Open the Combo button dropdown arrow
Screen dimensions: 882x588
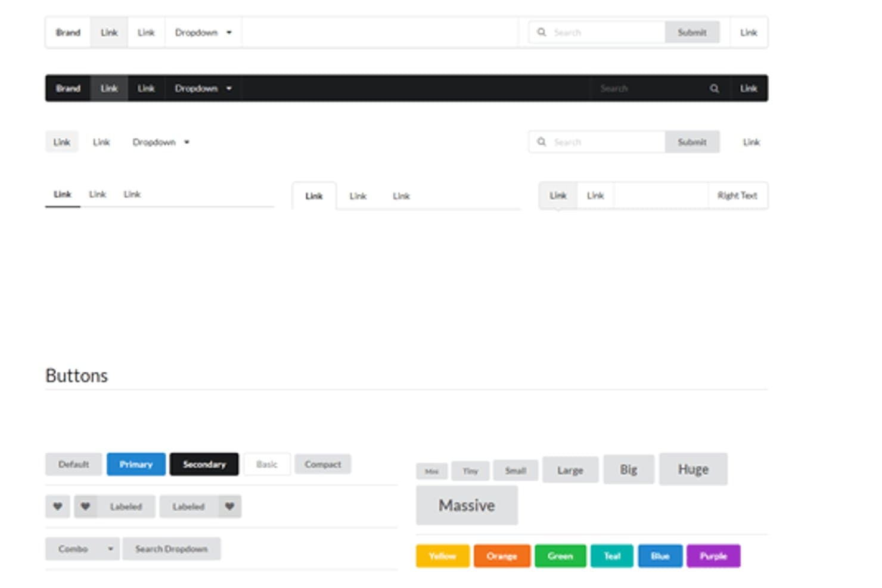click(x=110, y=549)
